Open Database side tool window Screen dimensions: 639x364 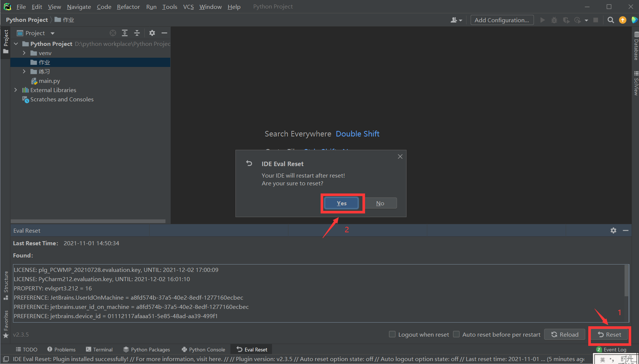point(636,46)
